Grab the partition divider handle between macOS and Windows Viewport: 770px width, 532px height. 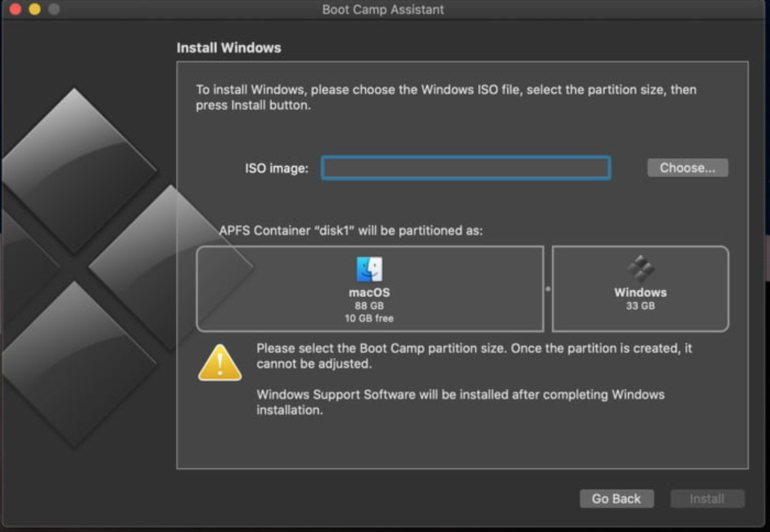click(548, 289)
